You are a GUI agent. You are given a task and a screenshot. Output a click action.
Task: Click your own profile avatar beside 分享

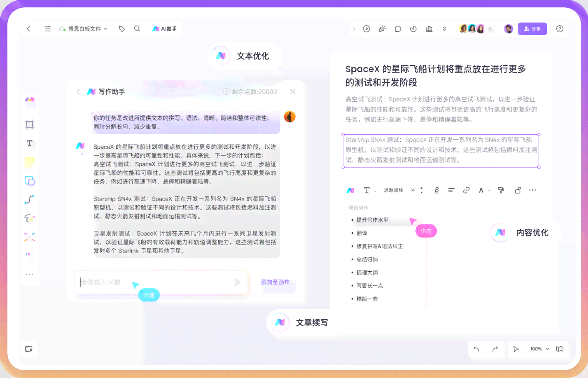(509, 29)
